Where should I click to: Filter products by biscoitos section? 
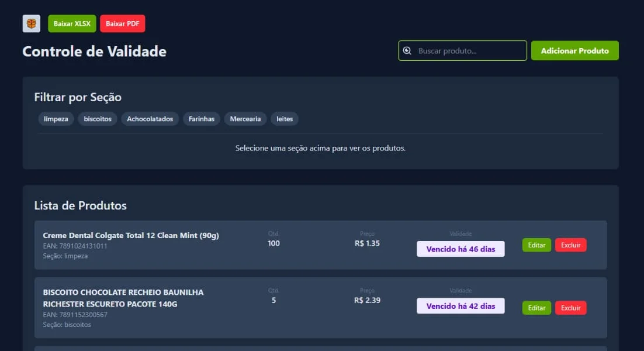[98, 119]
